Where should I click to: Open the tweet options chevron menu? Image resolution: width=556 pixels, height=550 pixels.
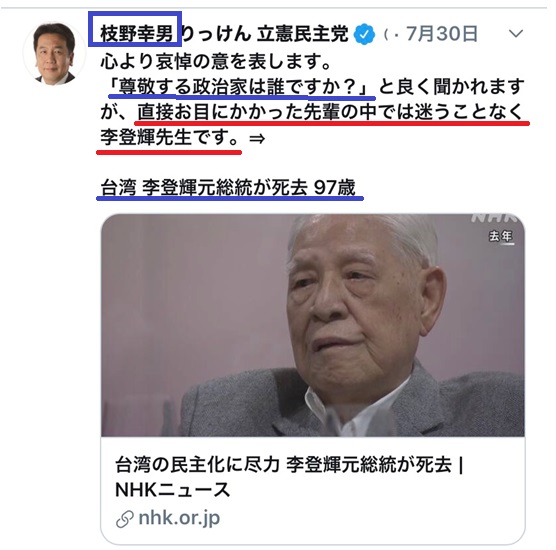point(516,34)
